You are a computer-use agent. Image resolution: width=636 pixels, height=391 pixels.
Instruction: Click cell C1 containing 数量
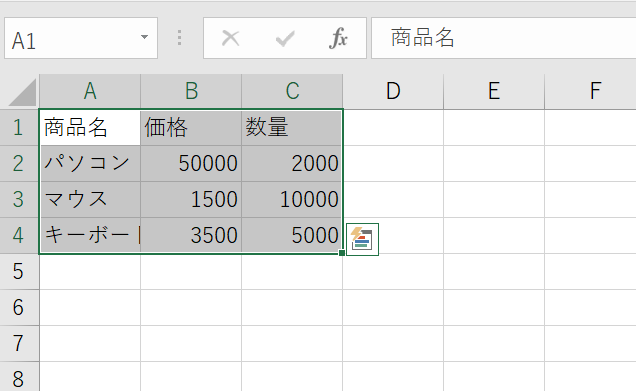point(292,127)
